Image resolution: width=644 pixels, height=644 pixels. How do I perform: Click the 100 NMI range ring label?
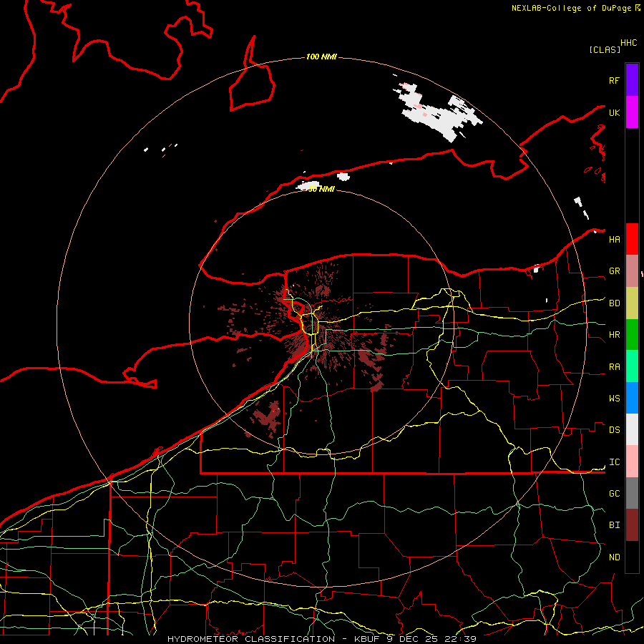pos(321,57)
